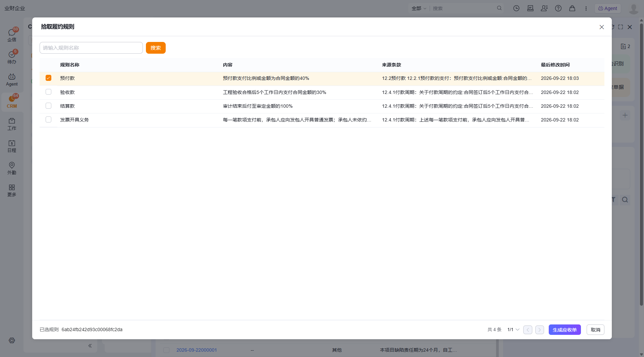This screenshot has width=644, height=357.
Task: Click the user avatar in top bar
Action: click(x=634, y=9)
